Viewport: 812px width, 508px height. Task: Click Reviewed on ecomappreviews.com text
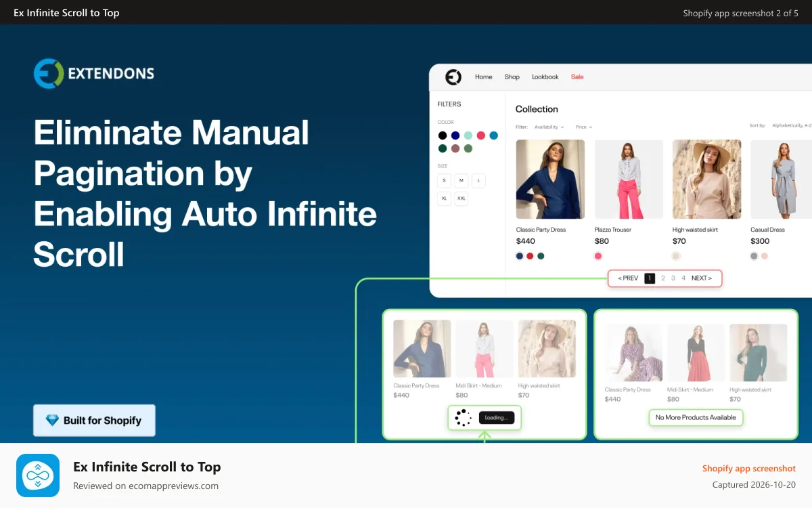click(x=145, y=486)
